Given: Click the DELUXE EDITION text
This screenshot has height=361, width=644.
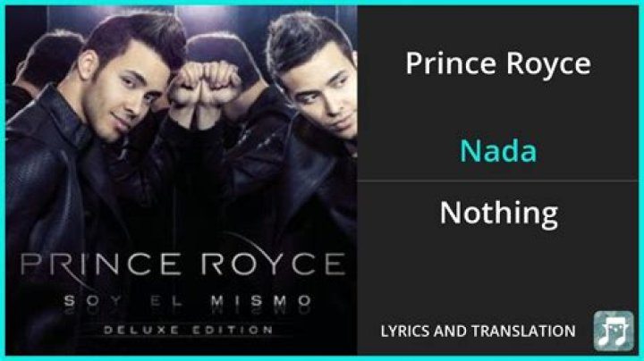Looking at the screenshot, I should [x=188, y=330].
